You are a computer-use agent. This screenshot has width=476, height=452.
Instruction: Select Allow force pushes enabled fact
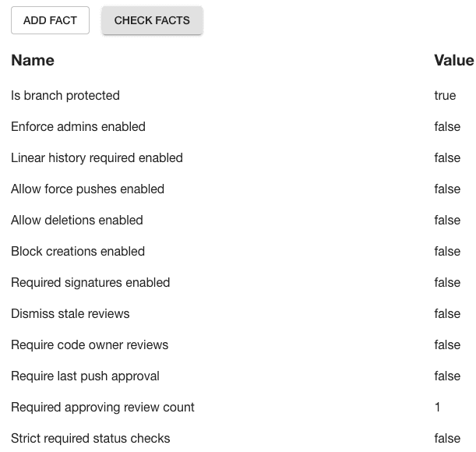tap(88, 189)
